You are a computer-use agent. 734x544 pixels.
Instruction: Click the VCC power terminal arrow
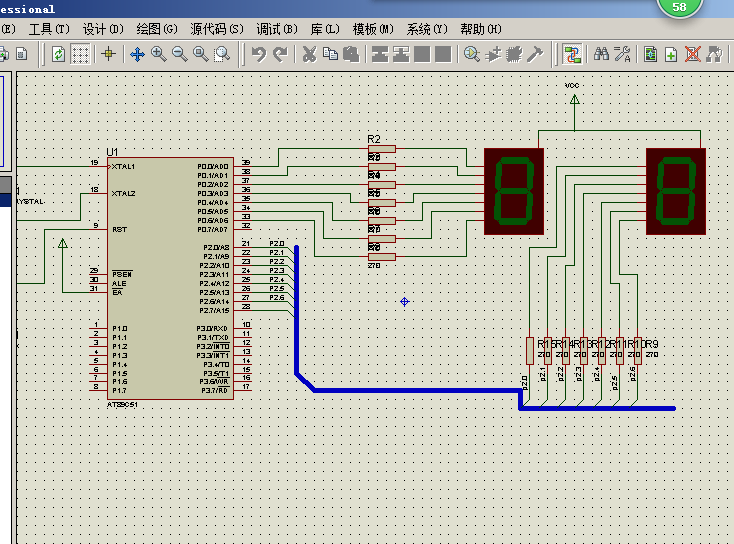[574, 99]
